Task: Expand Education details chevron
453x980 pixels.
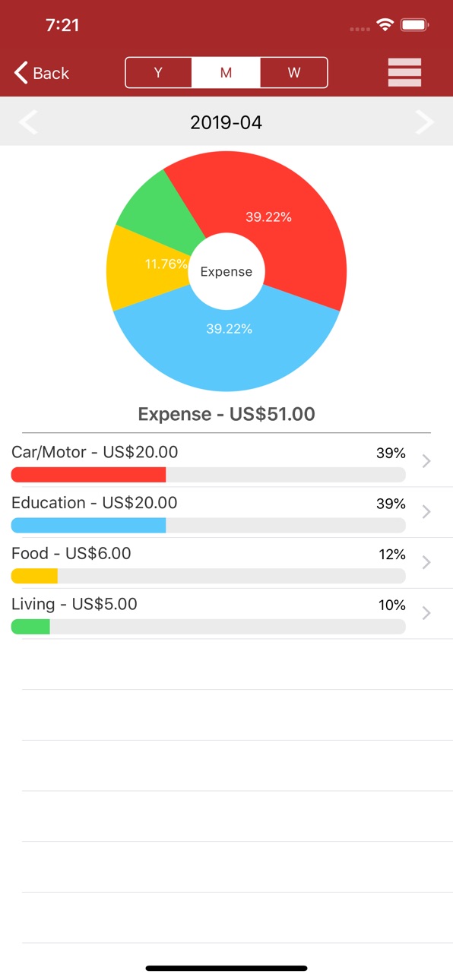Action: (426, 512)
